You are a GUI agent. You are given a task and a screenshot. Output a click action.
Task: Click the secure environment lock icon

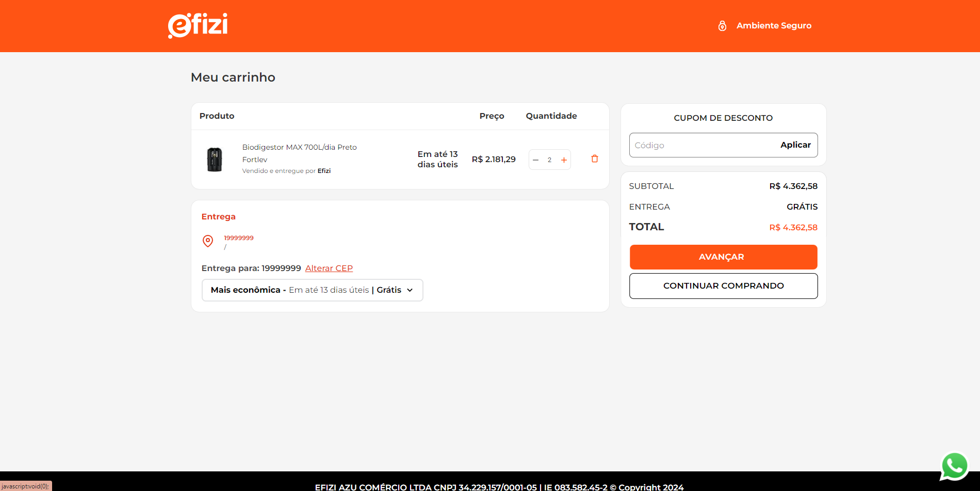(722, 26)
